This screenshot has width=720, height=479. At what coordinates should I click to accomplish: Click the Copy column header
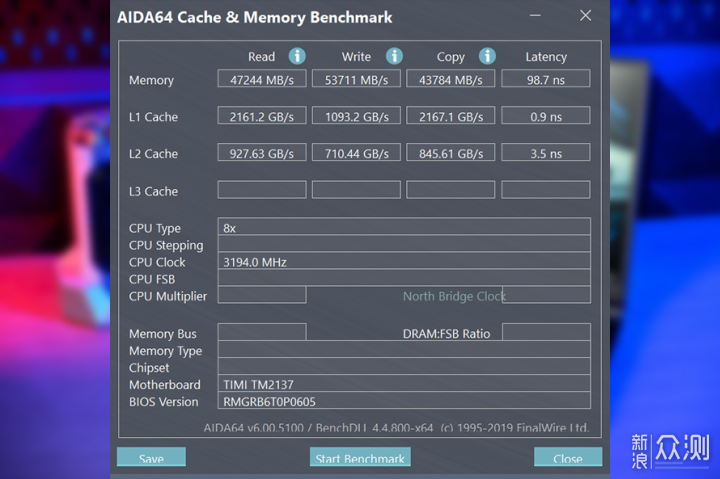tap(450, 57)
